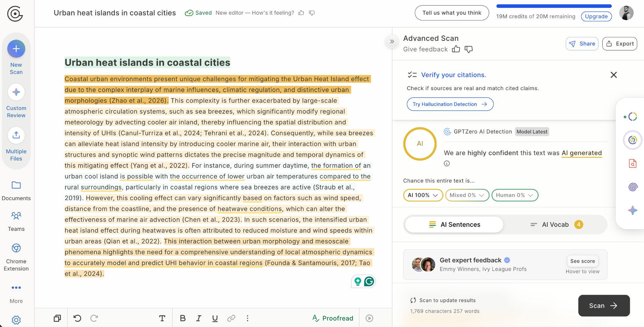Collapse the scan results panel
Screen dimensions: 644x327
pyautogui.click(x=392, y=41)
